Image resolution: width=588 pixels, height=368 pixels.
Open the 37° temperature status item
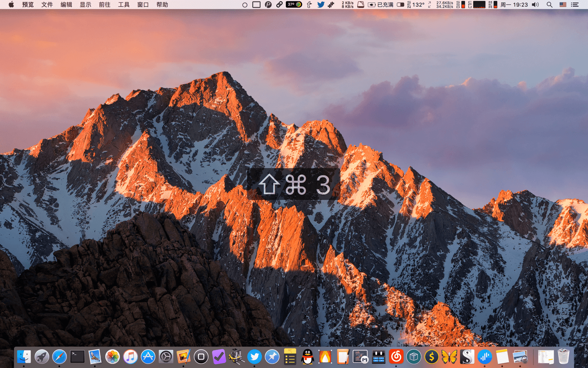pyautogui.click(x=294, y=4)
